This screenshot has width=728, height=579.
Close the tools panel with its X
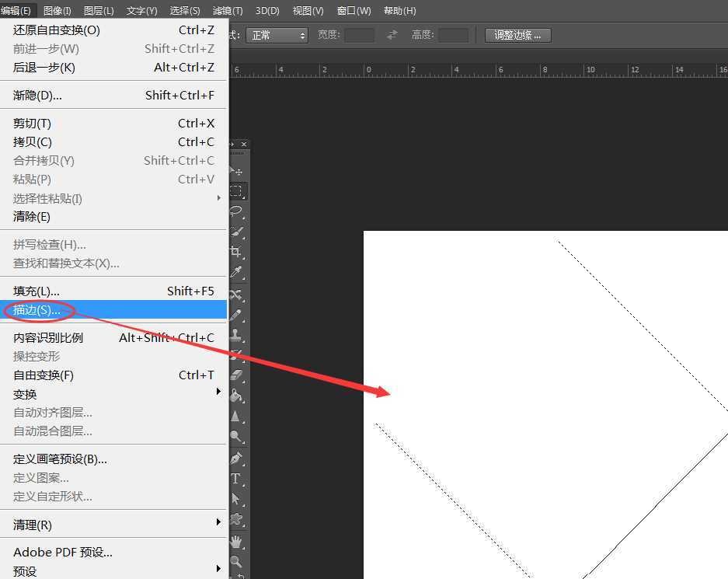[x=244, y=145]
